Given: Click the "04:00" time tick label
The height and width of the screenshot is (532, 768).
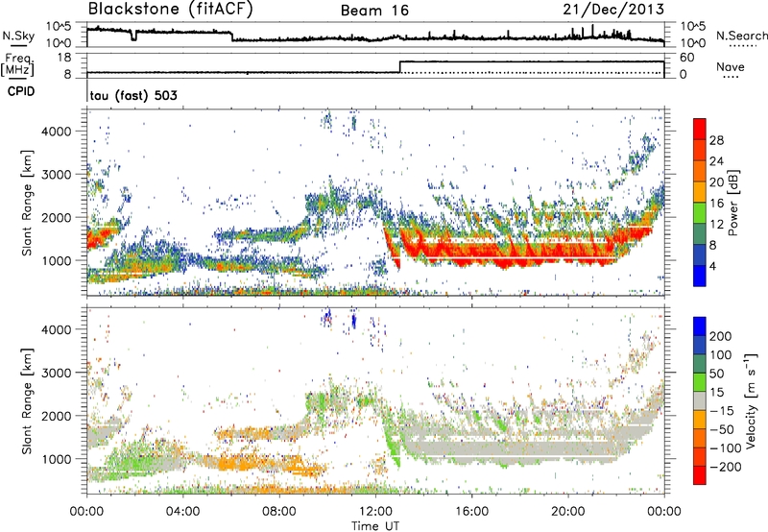Looking at the screenshot, I should (182, 512).
